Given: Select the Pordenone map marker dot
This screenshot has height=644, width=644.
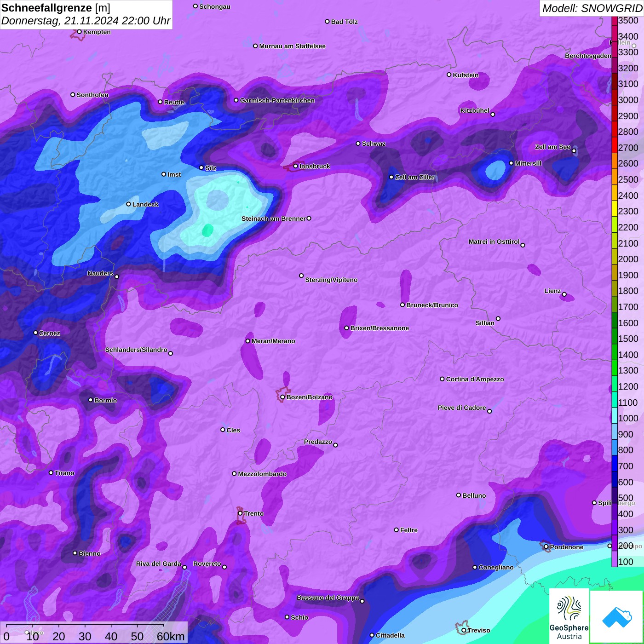Looking at the screenshot, I should 546,547.
